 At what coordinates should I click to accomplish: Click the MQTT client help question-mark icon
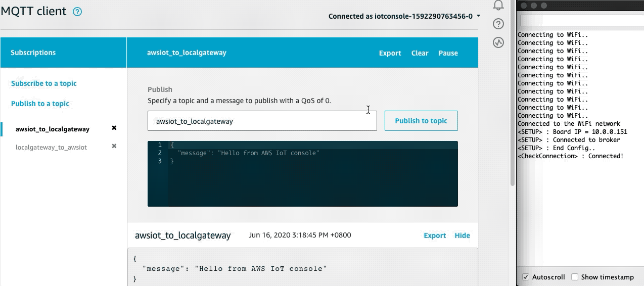tap(77, 12)
